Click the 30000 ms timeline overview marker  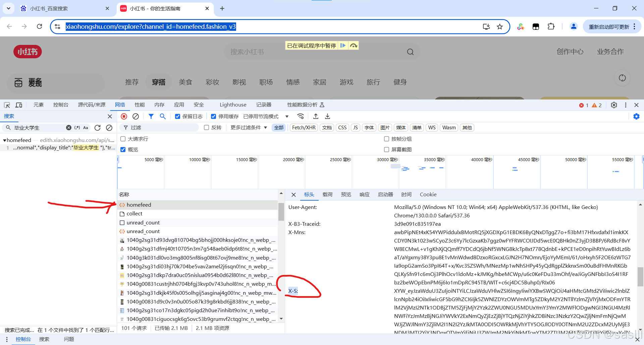(387, 160)
